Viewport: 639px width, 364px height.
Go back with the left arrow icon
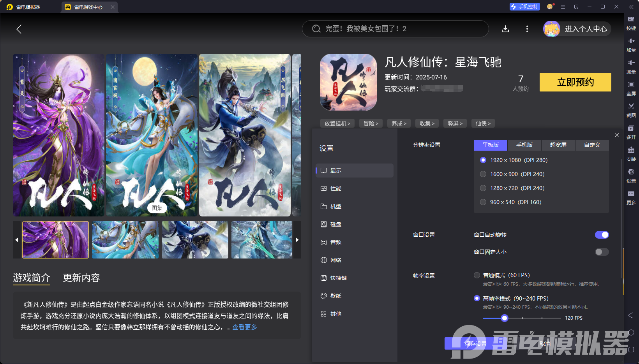(19, 29)
